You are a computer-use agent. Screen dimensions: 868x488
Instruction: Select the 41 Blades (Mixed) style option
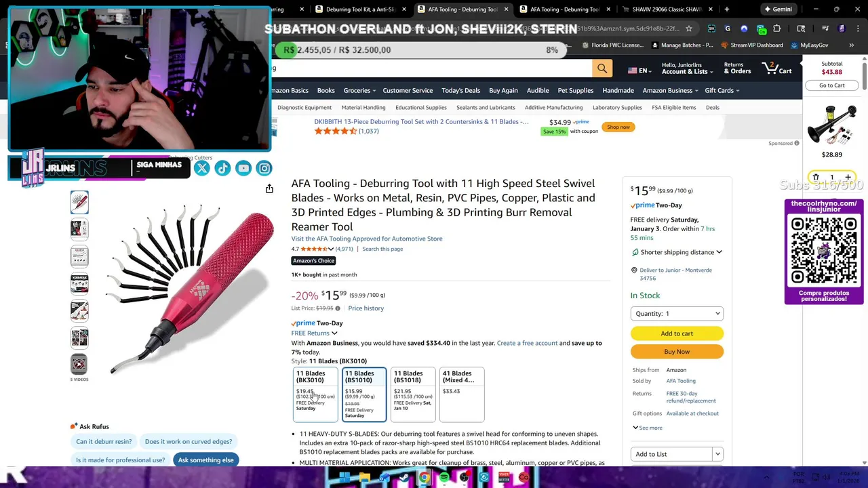462,394
